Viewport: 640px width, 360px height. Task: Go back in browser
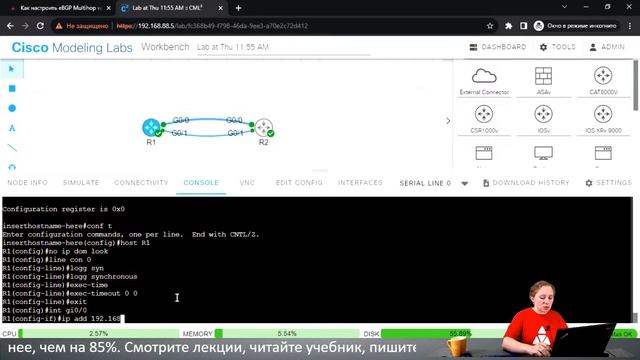point(10,26)
